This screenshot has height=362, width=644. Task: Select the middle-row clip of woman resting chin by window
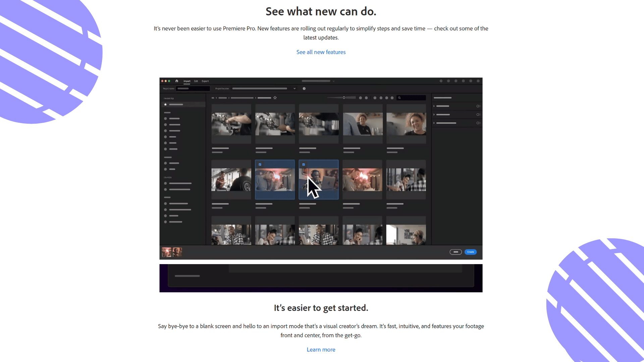[406, 180]
